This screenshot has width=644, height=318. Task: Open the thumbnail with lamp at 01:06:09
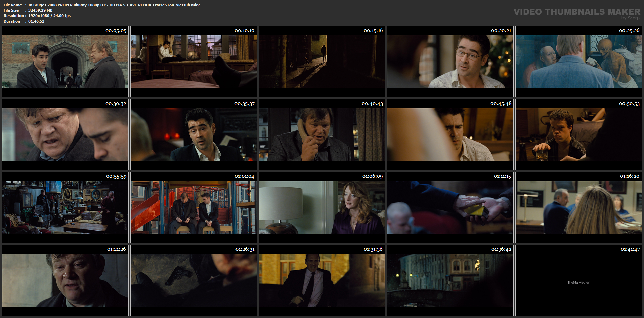click(322, 207)
